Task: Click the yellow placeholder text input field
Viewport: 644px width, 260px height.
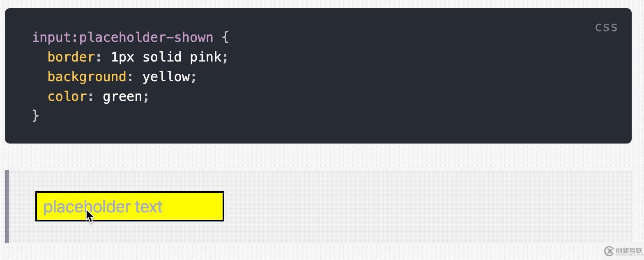Action: pyautogui.click(x=130, y=206)
